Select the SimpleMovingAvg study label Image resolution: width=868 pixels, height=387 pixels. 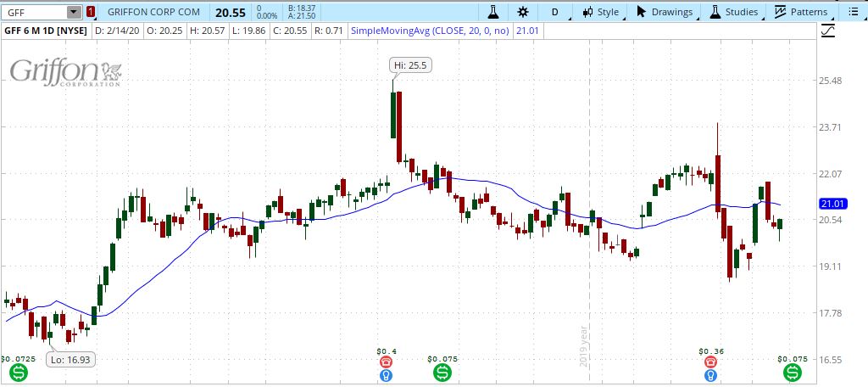pyautogui.click(x=430, y=31)
